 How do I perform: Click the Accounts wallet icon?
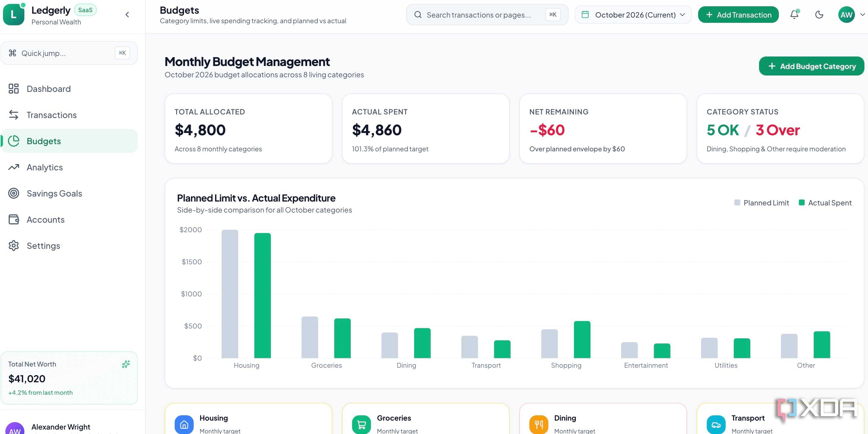(13, 220)
